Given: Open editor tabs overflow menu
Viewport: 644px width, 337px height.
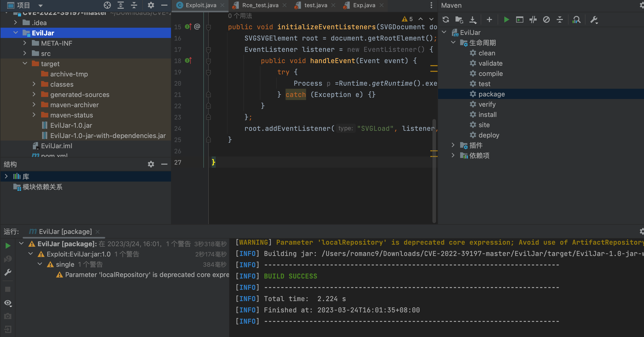Looking at the screenshot, I should [431, 5].
